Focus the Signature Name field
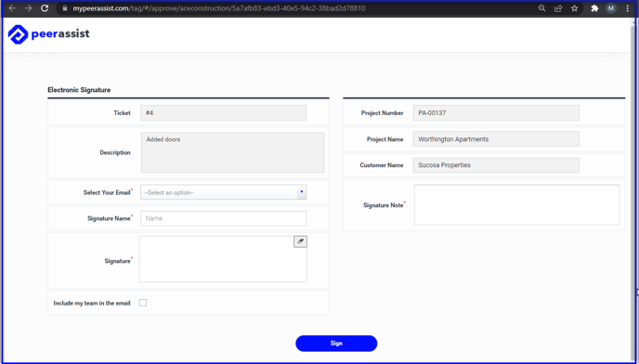 [x=223, y=218]
